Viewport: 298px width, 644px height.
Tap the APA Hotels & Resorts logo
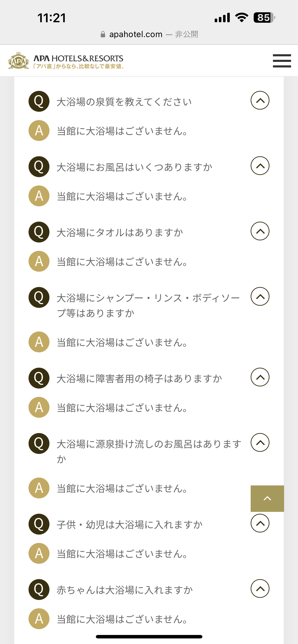click(x=66, y=61)
